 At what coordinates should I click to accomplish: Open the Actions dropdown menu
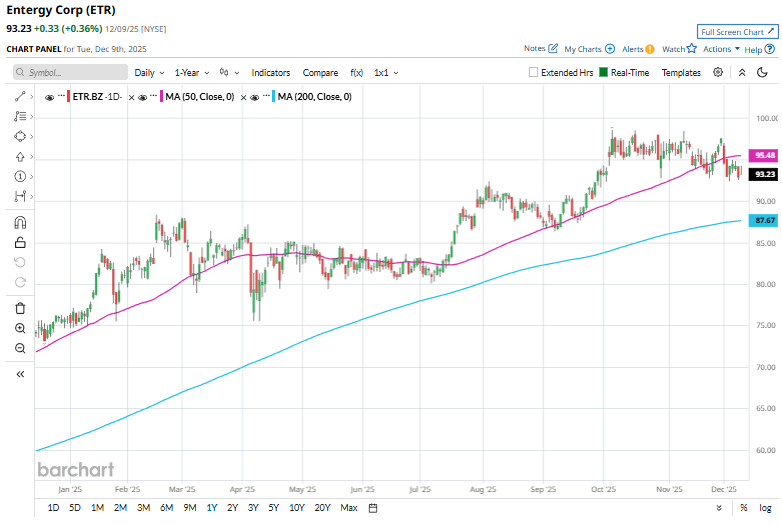[721, 48]
